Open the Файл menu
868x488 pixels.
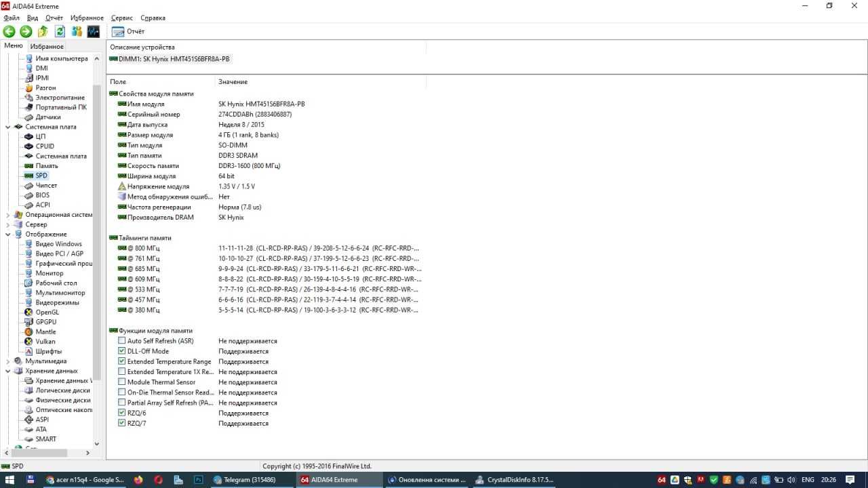[12, 18]
